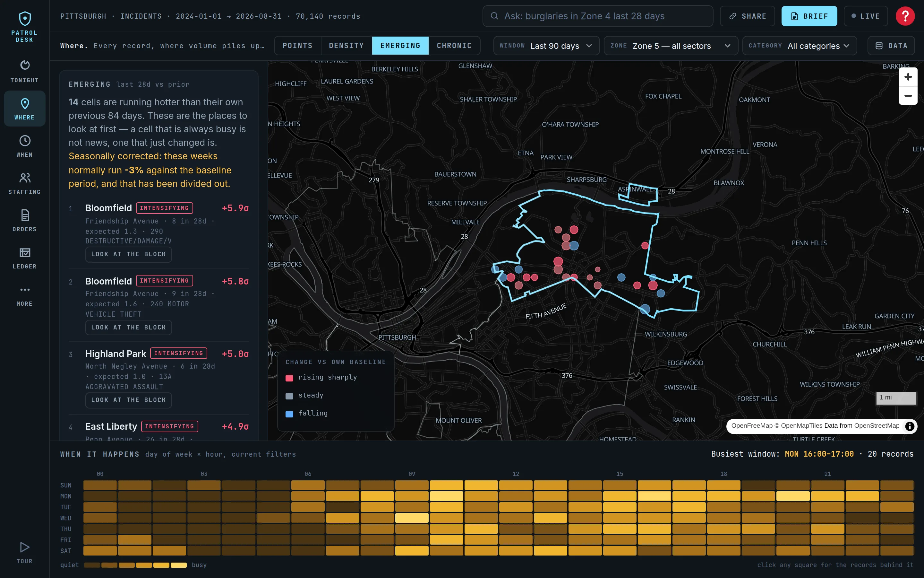Screen dimensions: 924x578
Task: Open the Tonight section in the sidebar
Action: (x=25, y=71)
